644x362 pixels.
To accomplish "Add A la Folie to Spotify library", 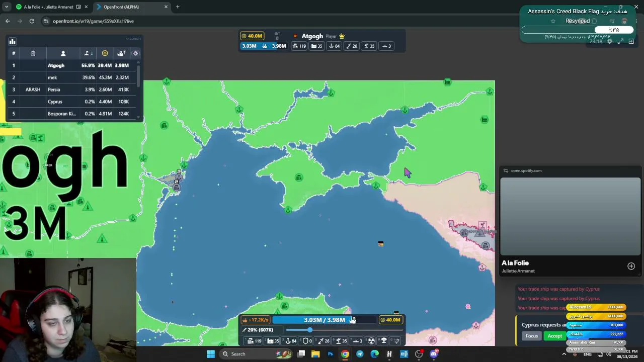I will click(x=631, y=266).
